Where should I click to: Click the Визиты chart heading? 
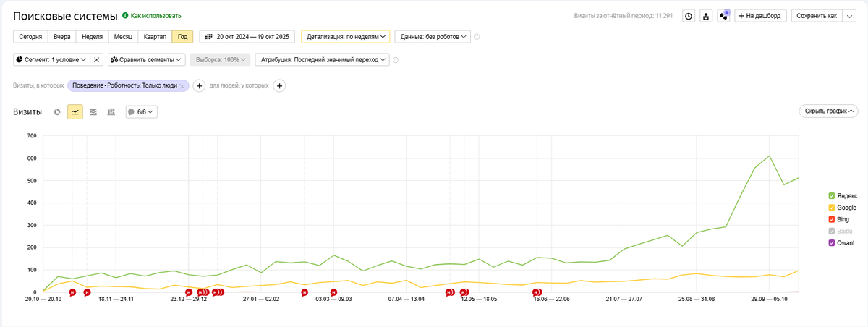28,112
